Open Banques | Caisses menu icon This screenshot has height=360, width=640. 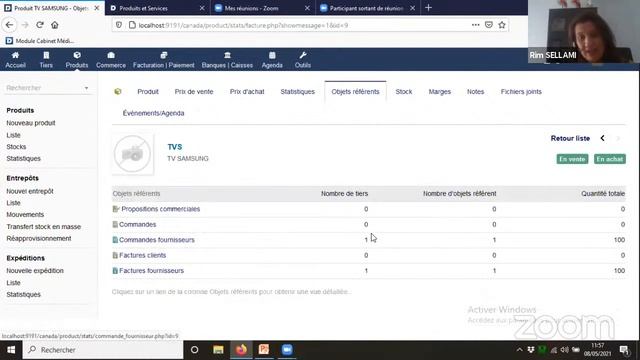[x=227, y=56]
